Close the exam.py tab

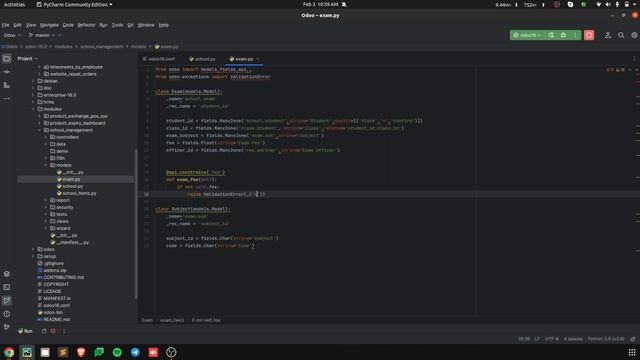(258, 59)
